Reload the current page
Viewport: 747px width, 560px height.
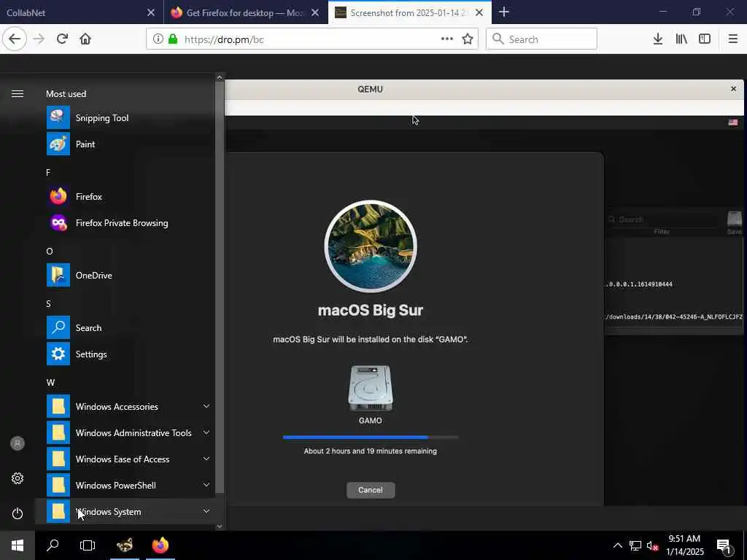pos(62,39)
